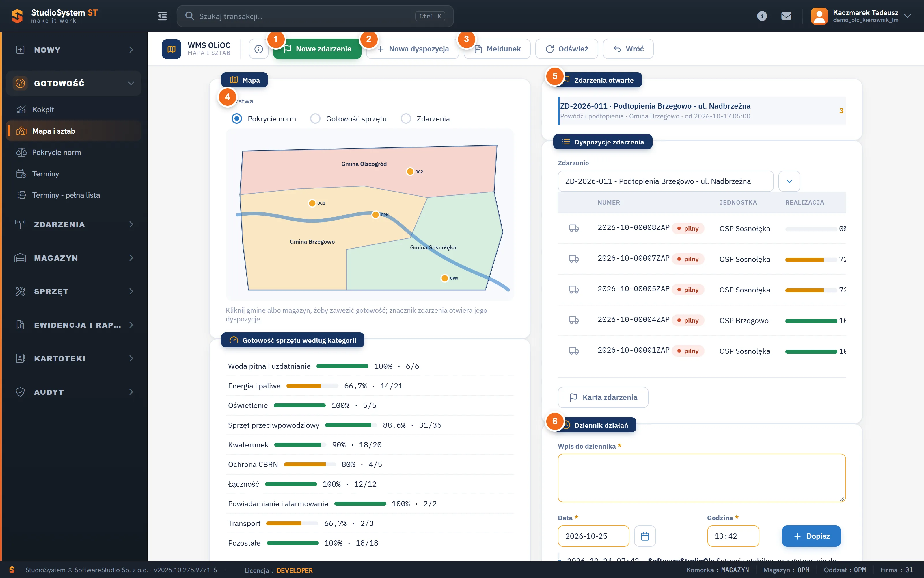924x578 pixels.
Task: Click the Karta zdarzenia button
Action: 603,397
